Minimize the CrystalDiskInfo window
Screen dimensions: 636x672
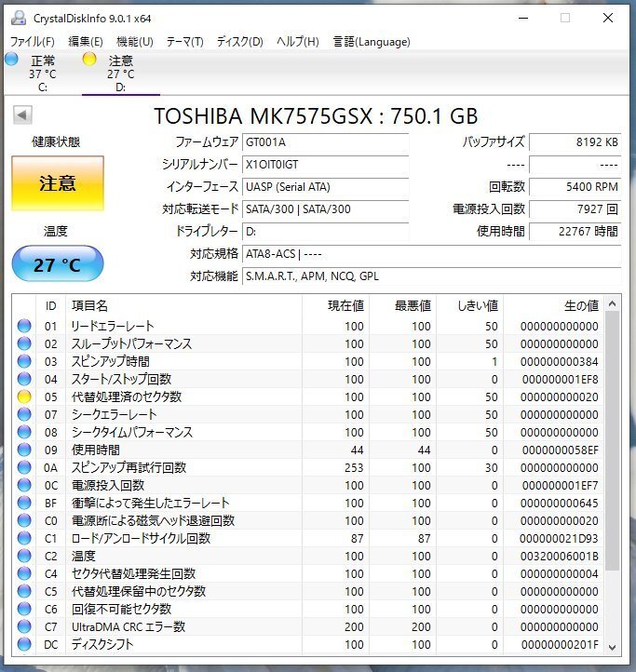pyautogui.click(x=523, y=18)
